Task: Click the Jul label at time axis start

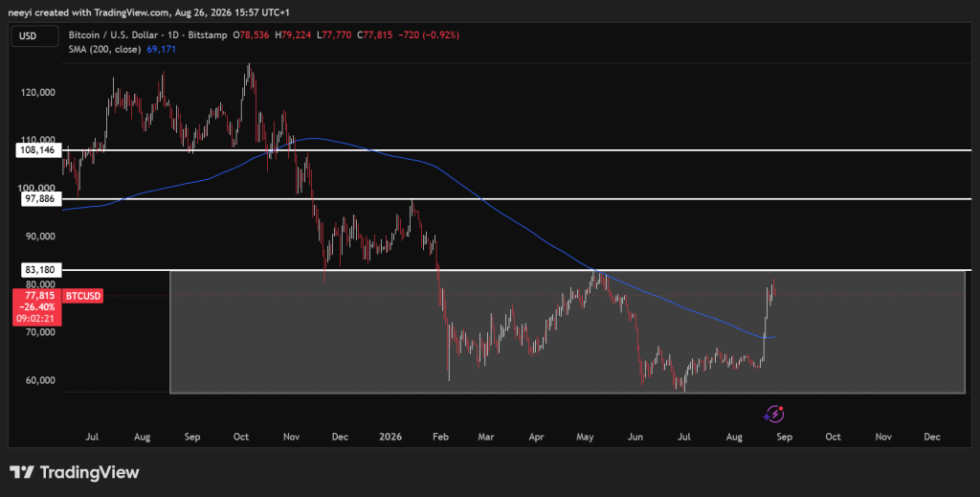Action: pyautogui.click(x=92, y=437)
